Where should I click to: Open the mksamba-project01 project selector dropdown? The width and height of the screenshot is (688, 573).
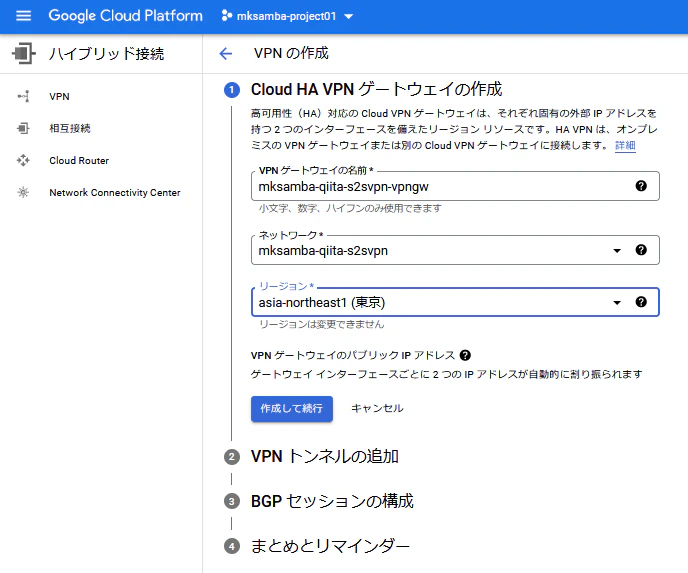coord(287,16)
